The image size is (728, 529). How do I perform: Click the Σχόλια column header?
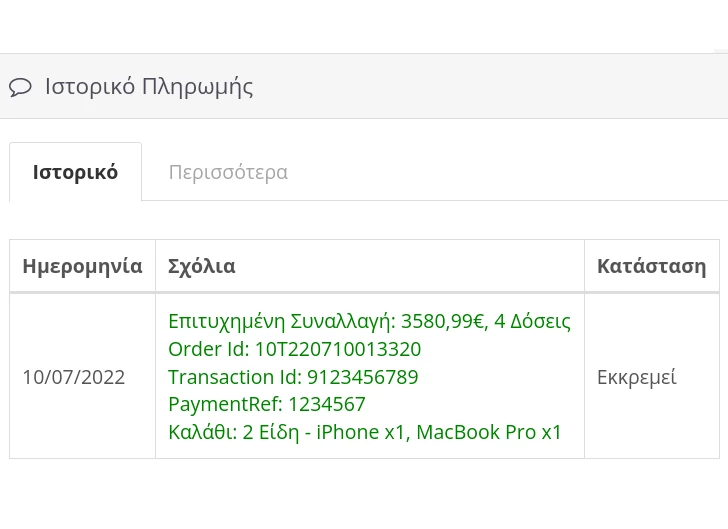(202, 266)
